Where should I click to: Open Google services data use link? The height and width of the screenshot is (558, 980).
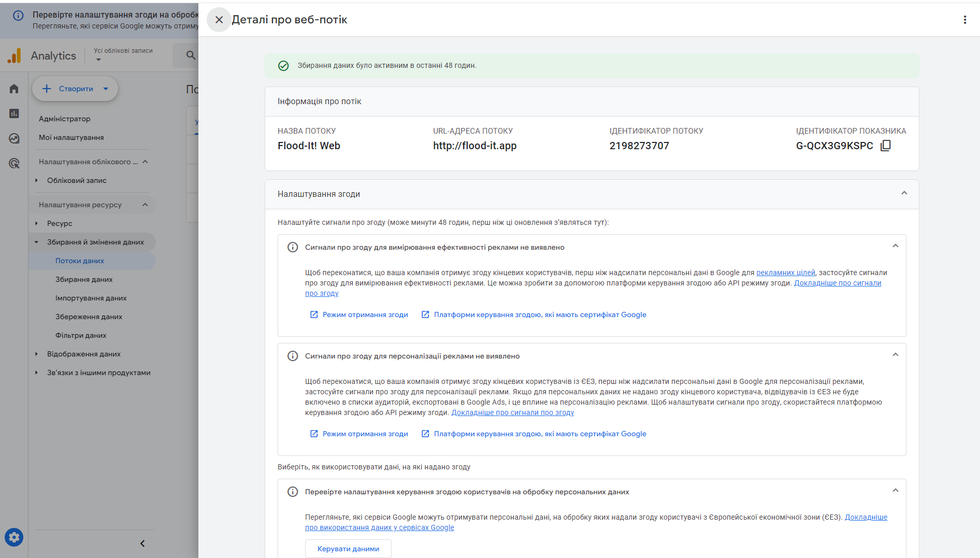point(380,527)
